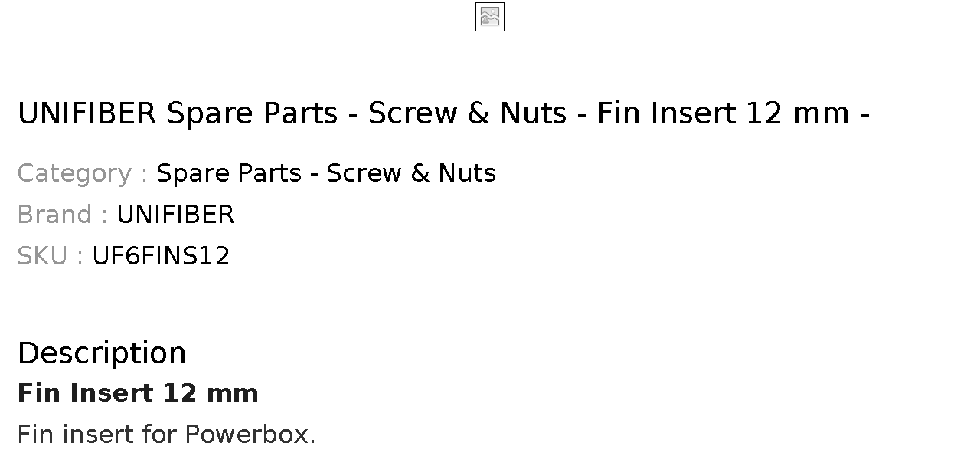Click the grey "SKU :" label
Viewport: 980px width, 466px height.
click(x=51, y=256)
